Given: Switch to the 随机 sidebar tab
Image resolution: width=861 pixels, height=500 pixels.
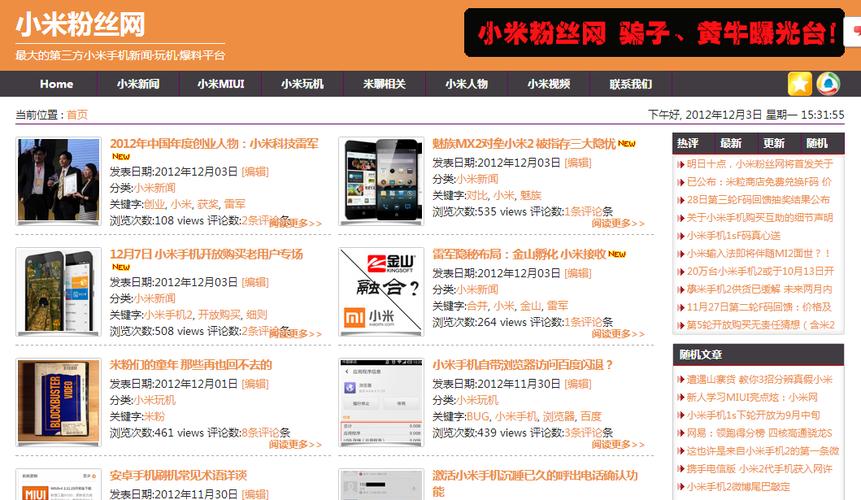Looking at the screenshot, I should pyautogui.click(x=817, y=143).
